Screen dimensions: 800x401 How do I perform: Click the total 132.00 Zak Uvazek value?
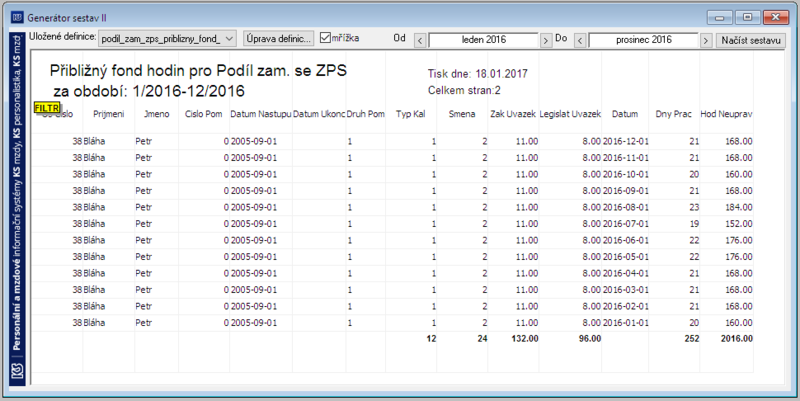pyautogui.click(x=525, y=338)
